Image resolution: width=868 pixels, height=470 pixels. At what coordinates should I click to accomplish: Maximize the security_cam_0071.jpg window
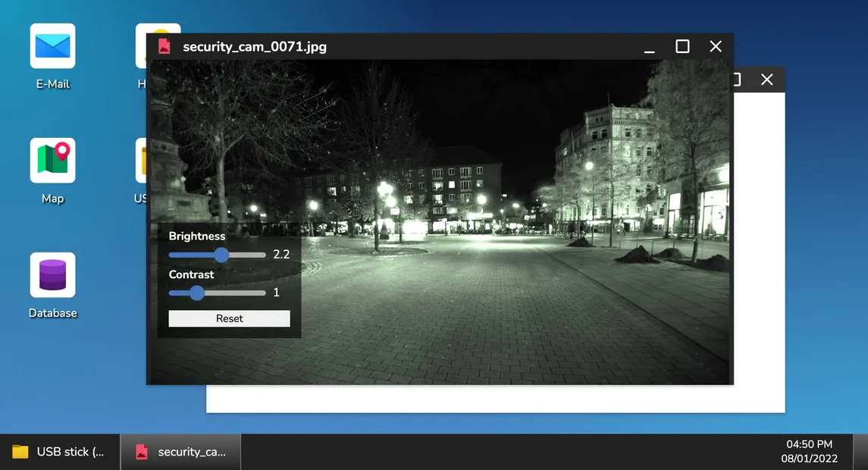click(x=682, y=46)
